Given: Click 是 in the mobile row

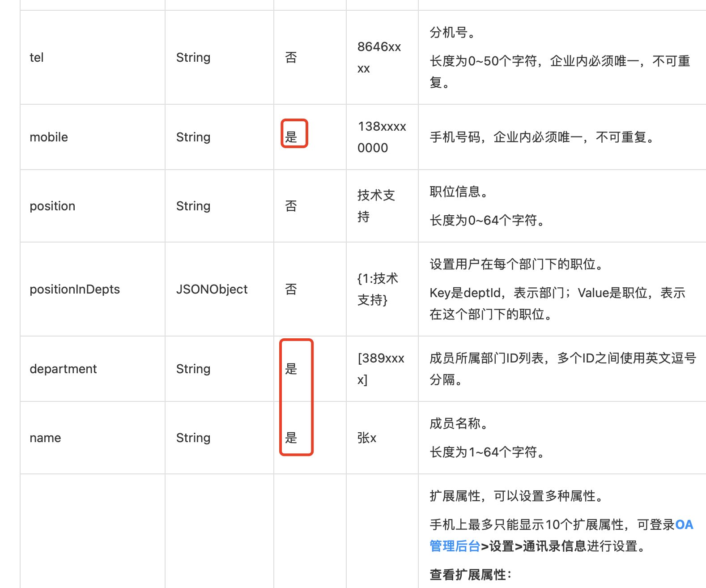Looking at the screenshot, I should [x=291, y=137].
